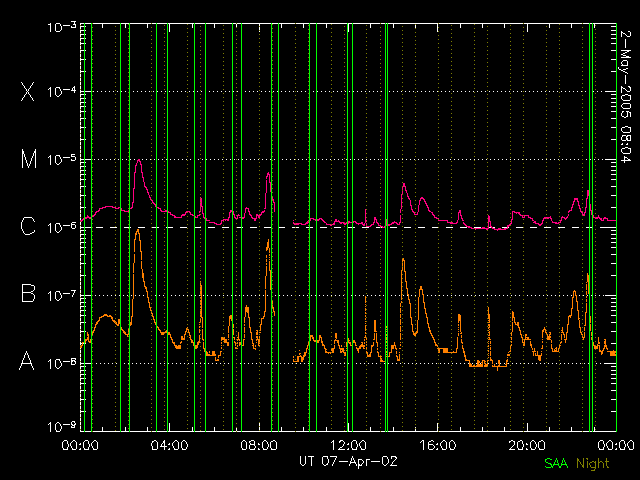This screenshot has height=480, width=640.
Task: Click the B flare class label
Action: pos(28,293)
